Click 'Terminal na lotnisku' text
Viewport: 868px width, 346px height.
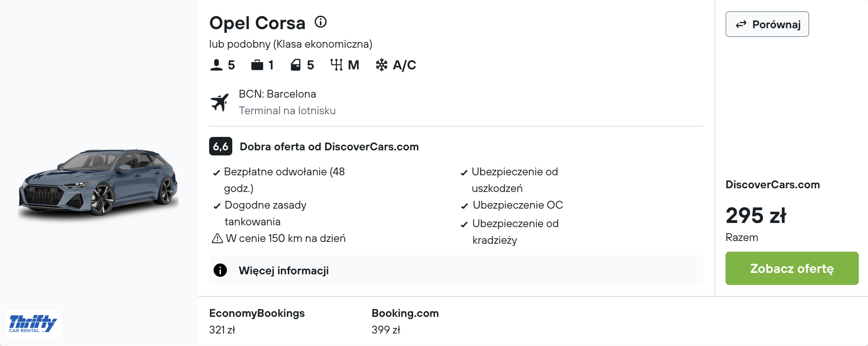[287, 111]
